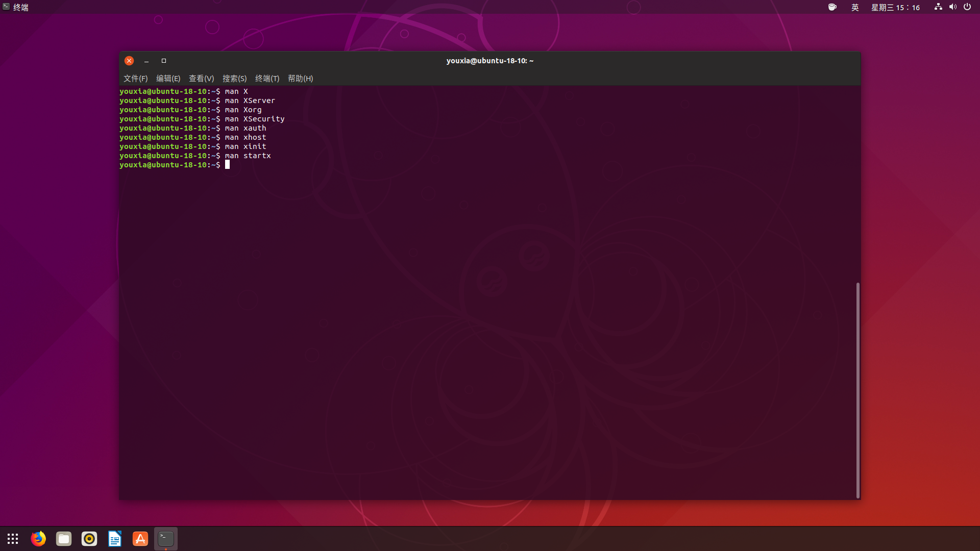980x551 pixels.
Task: Click the window title youxia@ubuntu-18-10: ~
Action: coord(490,61)
